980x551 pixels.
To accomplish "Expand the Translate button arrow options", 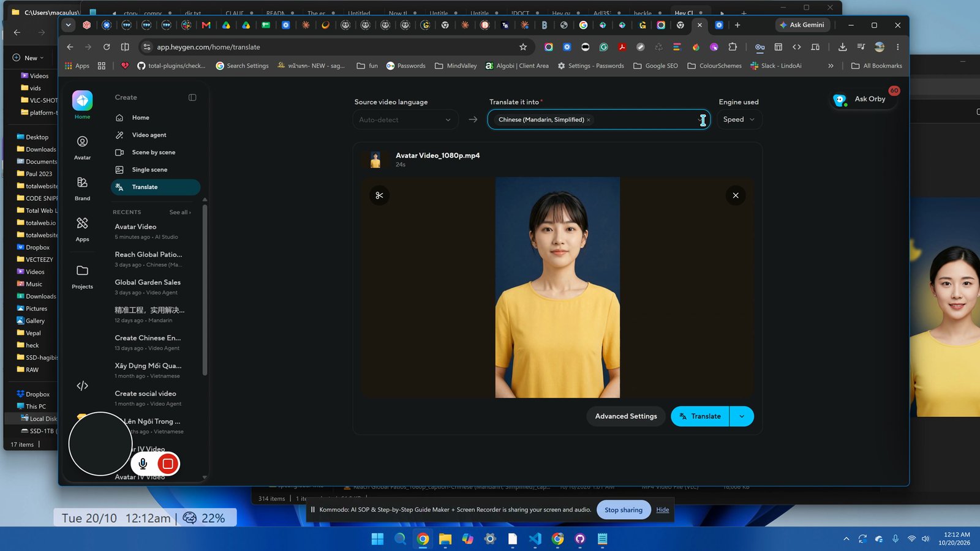I will click(x=742, y=416).
